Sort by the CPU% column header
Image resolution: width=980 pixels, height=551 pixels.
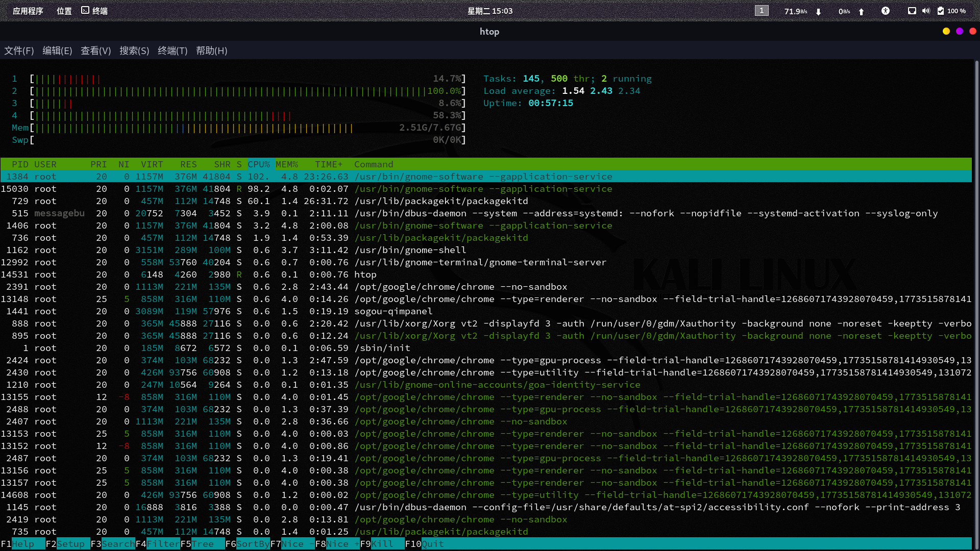point(259,164)
